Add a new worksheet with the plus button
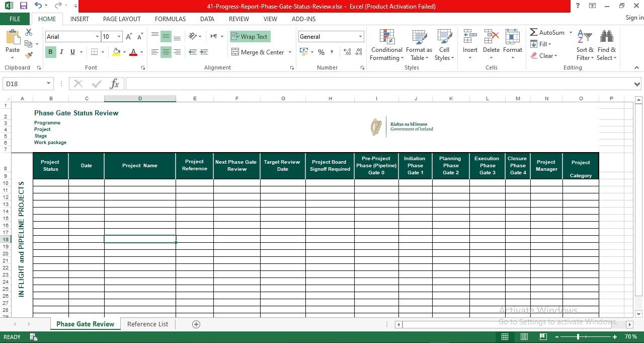This screenshot has height=343, width=644. [196, 324]
